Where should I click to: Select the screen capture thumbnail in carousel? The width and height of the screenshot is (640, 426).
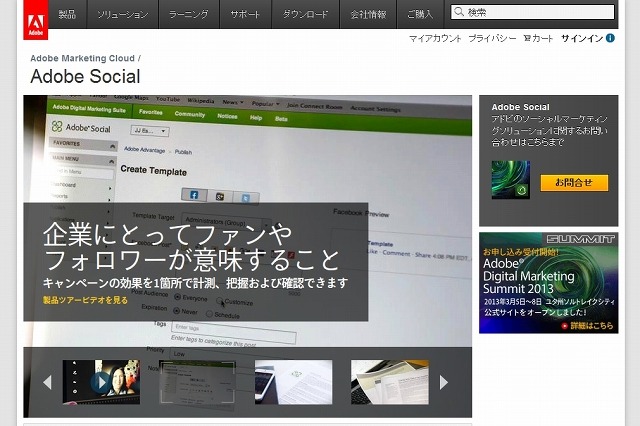coord(198,382)
